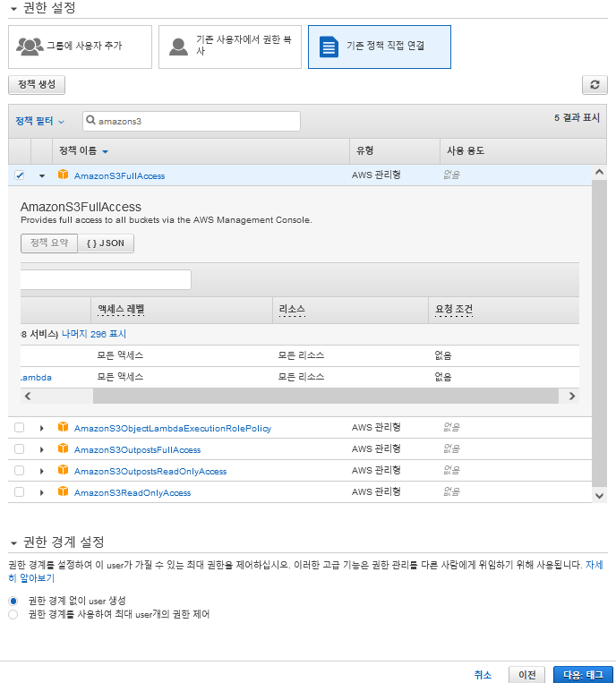This screenshot has height=683, width=616.
Task: Open the AmazonS3OutpostsFullAccess link
Action: tap(137, 449)
